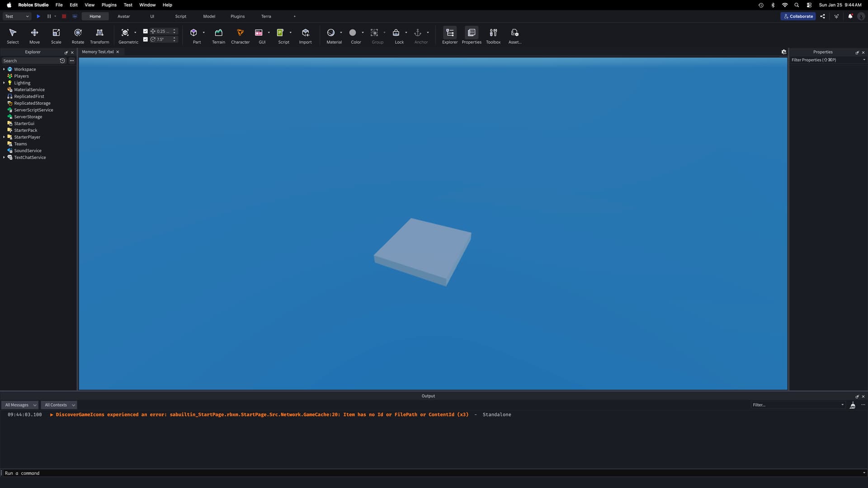This screenshot has height=488, width=868.
Task: Select the Move tool
Action: click(34, 36)
